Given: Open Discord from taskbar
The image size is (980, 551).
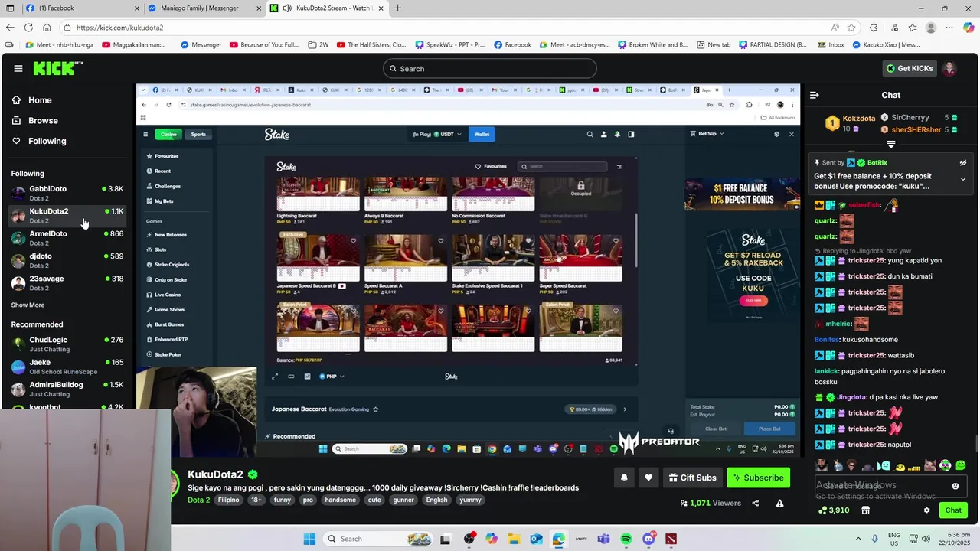Looking at the screenshot, I should [648, 539].
